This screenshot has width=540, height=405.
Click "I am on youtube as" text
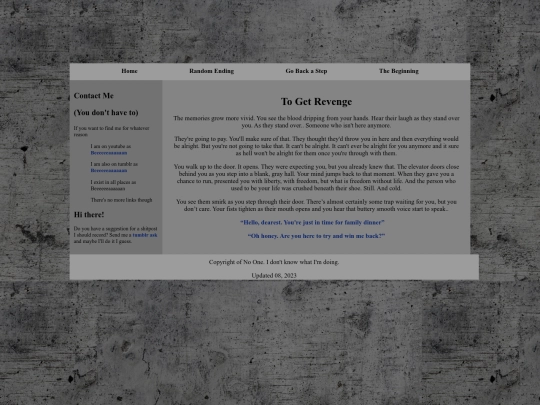(x=111, y=146)
